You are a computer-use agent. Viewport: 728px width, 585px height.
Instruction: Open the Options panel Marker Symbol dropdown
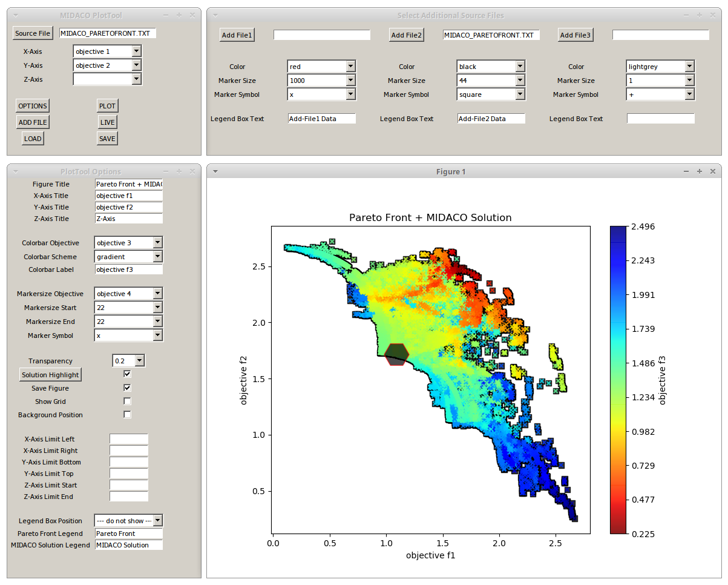128,335
